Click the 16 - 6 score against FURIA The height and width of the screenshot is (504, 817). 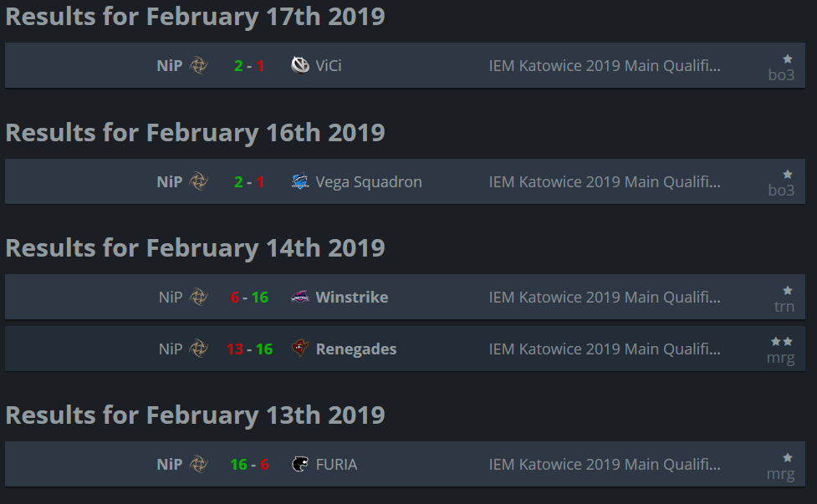[x=249, y=464]
